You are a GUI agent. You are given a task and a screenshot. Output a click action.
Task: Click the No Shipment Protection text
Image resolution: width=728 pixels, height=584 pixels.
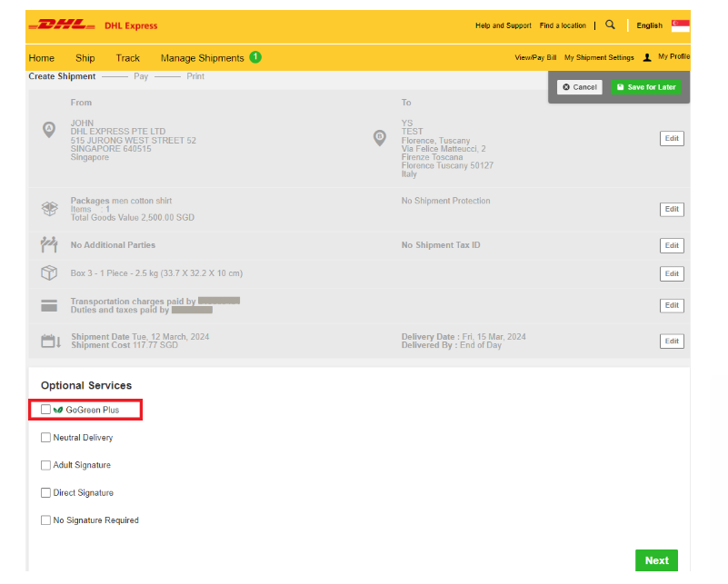coord(445,201)
